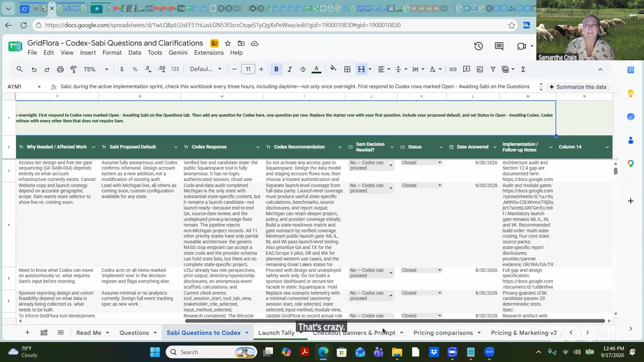Toggle strikethrough formatting
This screenshot has width=644, height=362.
click(303, 69)
